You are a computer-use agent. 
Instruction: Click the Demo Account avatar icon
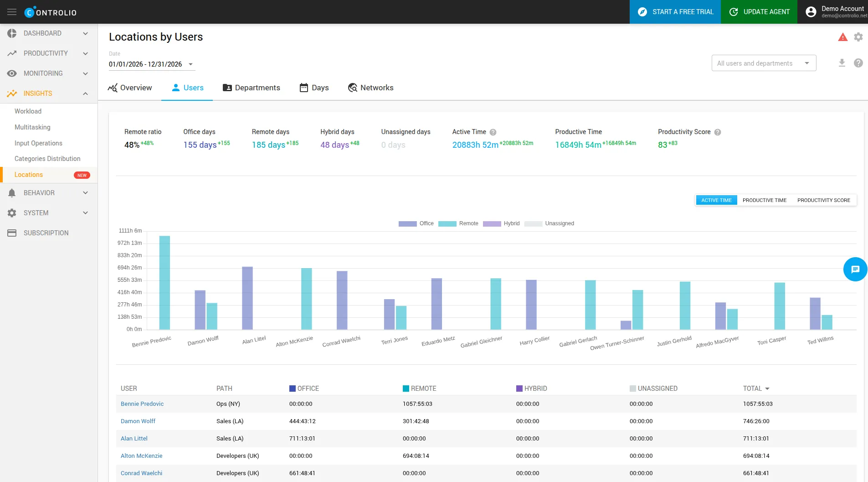pos(811,12)
